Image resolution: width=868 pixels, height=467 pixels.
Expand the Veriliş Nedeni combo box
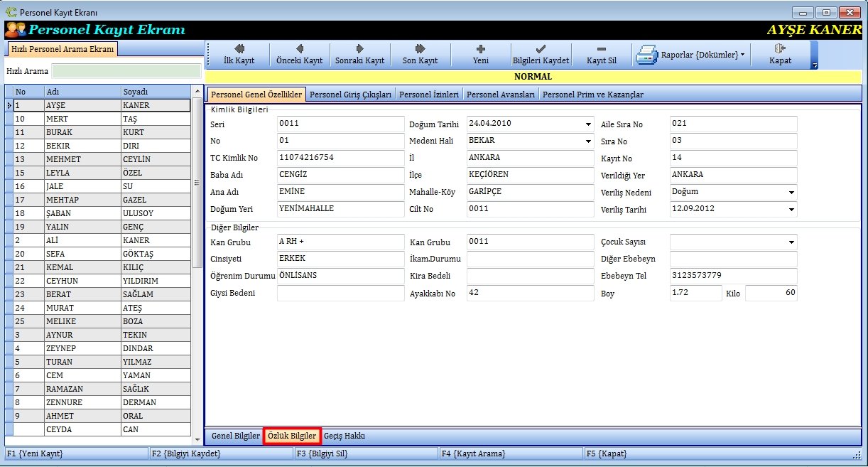(791, 193)
